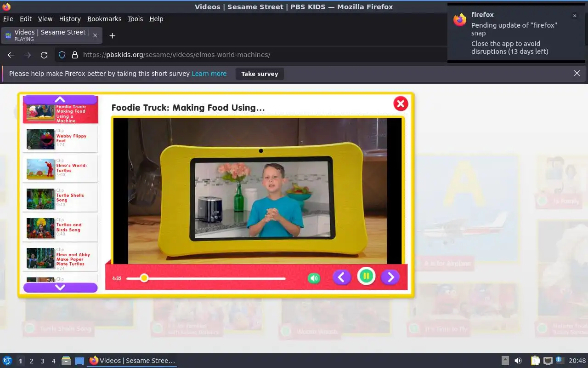Activate Firefox window in the taskbar
The height and width of the screenshot is (368, 588).
tap(132, 361)
